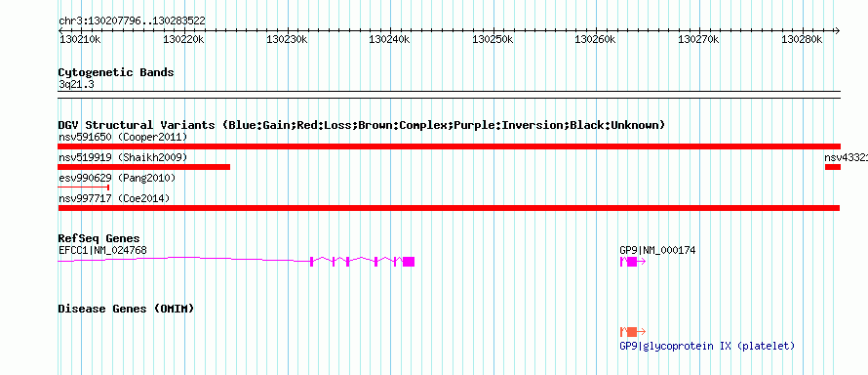868x375 pixels.
Task: Select the 3q21.3 cytogenetic band label
Action: tap(76, 84)
